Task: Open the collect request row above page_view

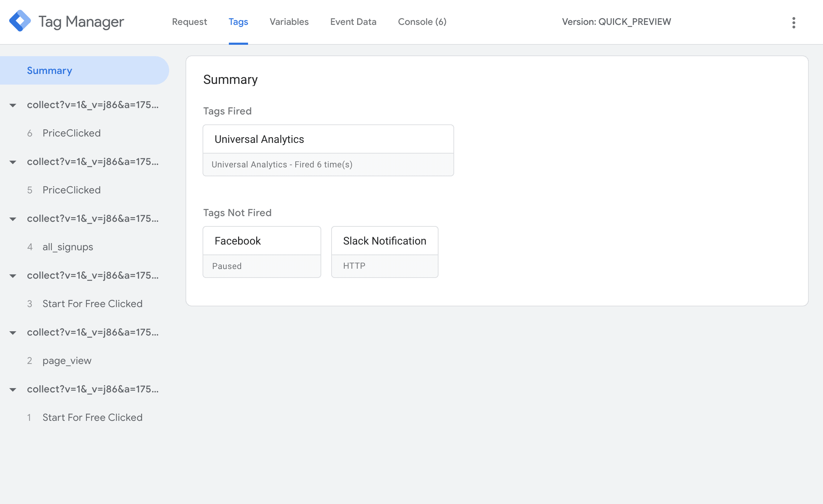Action: 93,332
